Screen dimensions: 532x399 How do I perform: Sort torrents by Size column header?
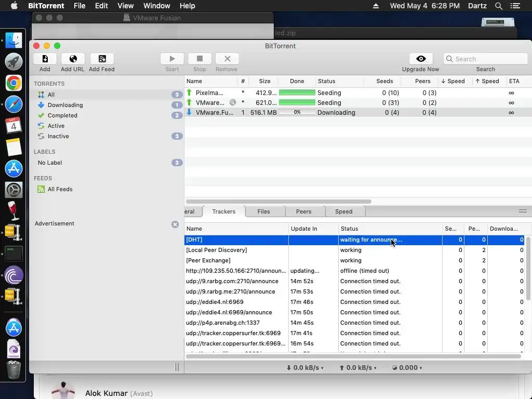tap(264, 81)
